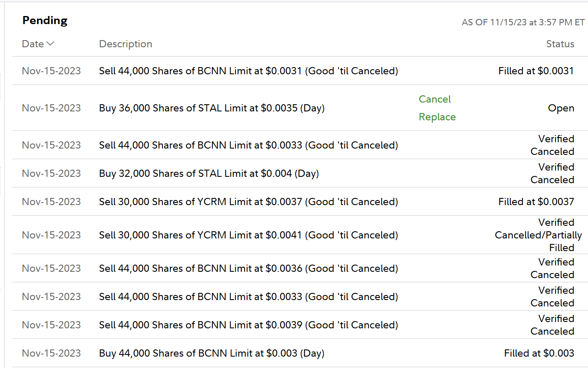The image size is (588, 368).
Task: Click the 'Verified Cancelled/Partially Filled' status
Action: pos(538,235)
